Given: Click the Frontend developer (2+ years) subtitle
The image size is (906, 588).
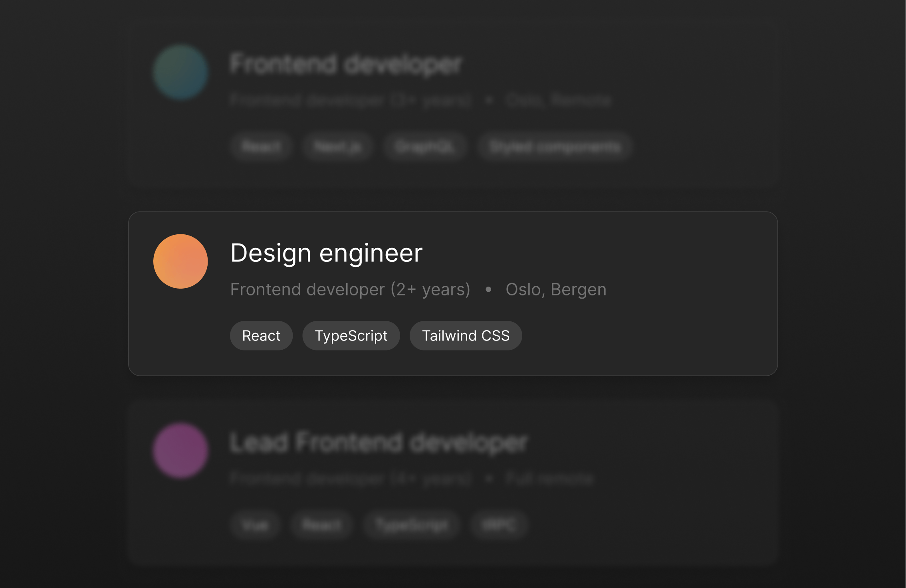Looking at the screenshot, I should [x=350, y=289].
